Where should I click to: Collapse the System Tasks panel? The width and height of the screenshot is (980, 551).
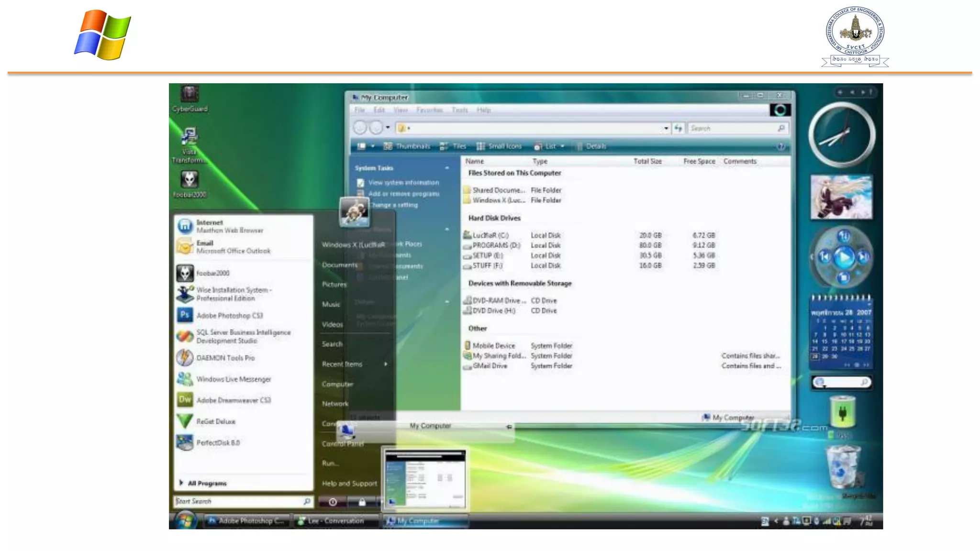pyautogui.click(x=447, y=168)
